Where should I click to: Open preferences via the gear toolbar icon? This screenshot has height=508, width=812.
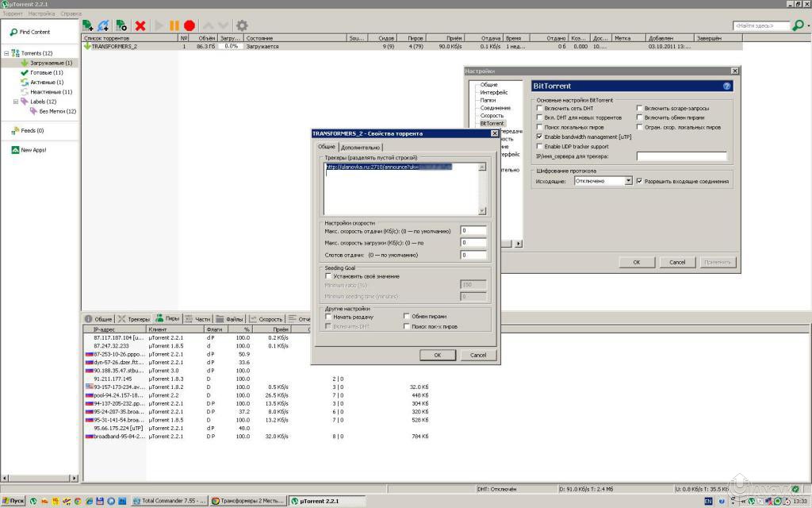[242, 26]
